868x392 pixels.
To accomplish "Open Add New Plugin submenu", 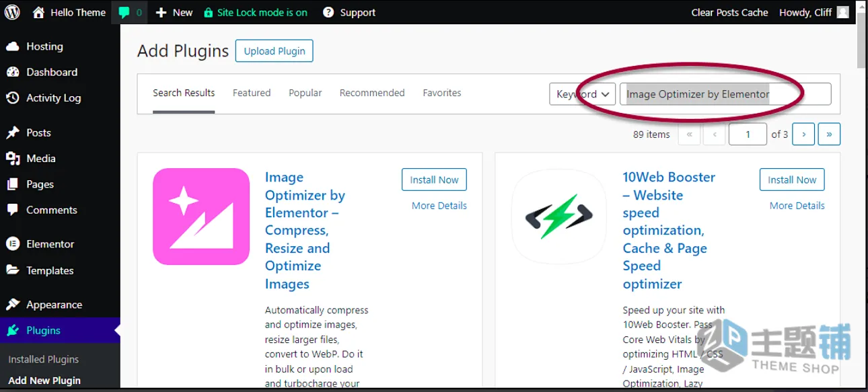I will pos(44,380).
